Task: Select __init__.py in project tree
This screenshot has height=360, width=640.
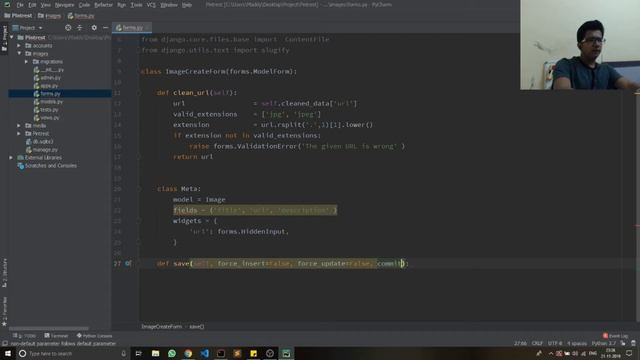Action: (49, 70)
